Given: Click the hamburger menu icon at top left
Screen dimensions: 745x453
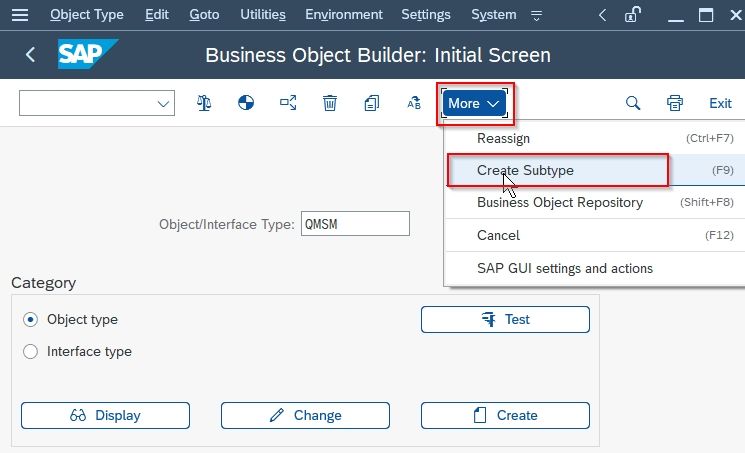Looking at the screenshot, I should pos(20,15).
